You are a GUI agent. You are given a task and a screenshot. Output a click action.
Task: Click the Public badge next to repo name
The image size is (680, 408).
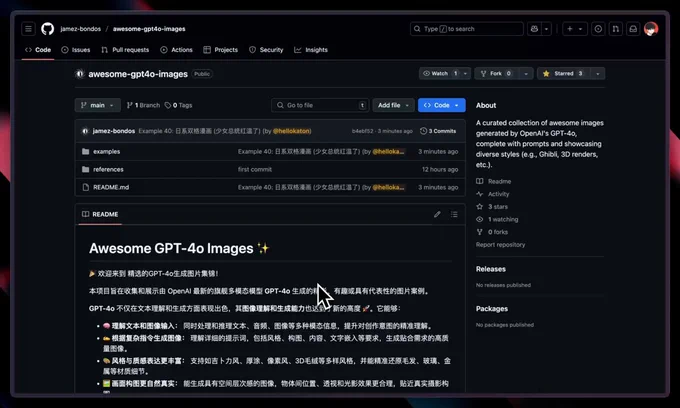pos(202,74)
